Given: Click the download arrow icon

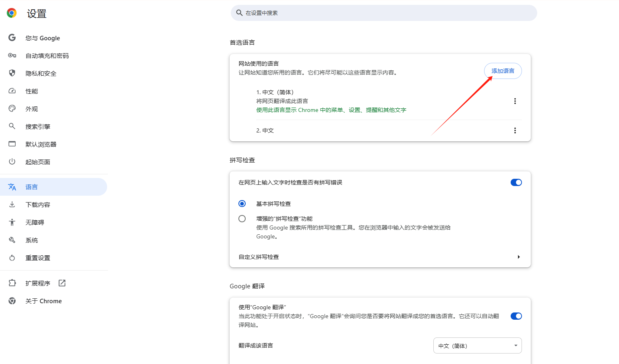Looking at the screenshot, I should tap(12, 205).
